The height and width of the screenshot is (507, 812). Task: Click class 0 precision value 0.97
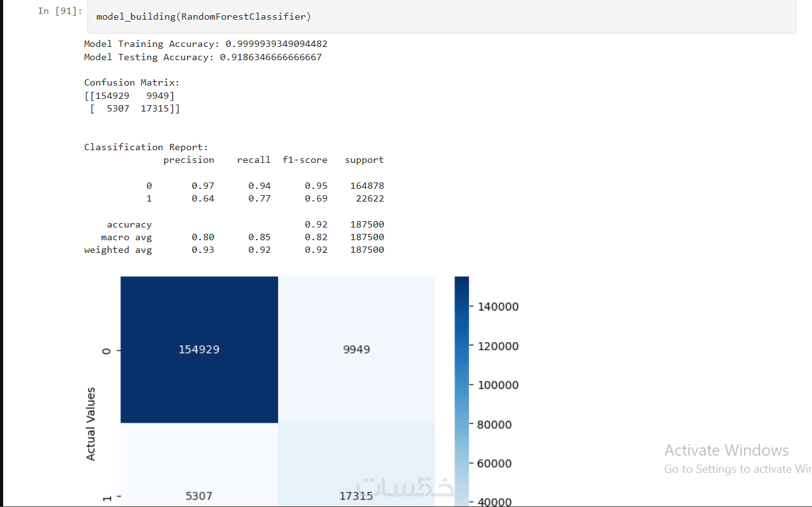[x=203, y=186]
